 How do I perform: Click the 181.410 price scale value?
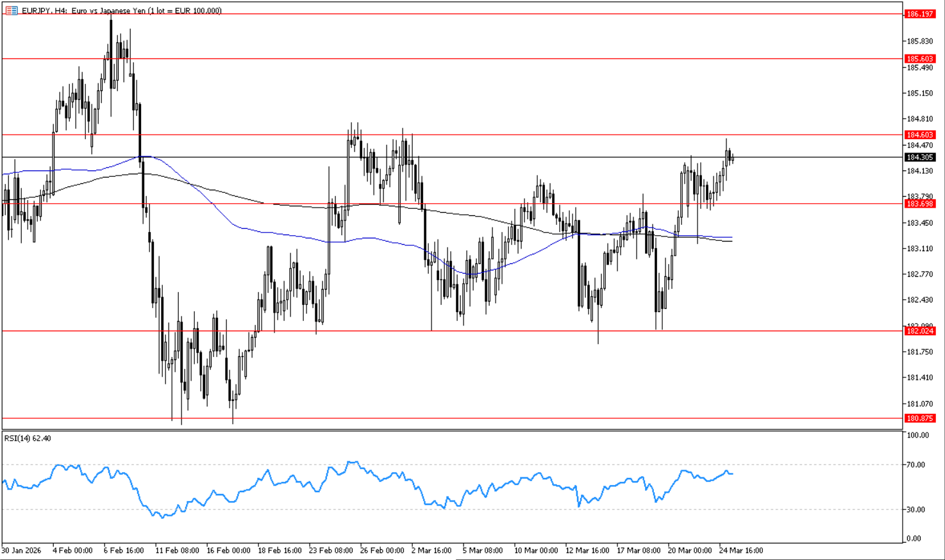tap(919, 378)
